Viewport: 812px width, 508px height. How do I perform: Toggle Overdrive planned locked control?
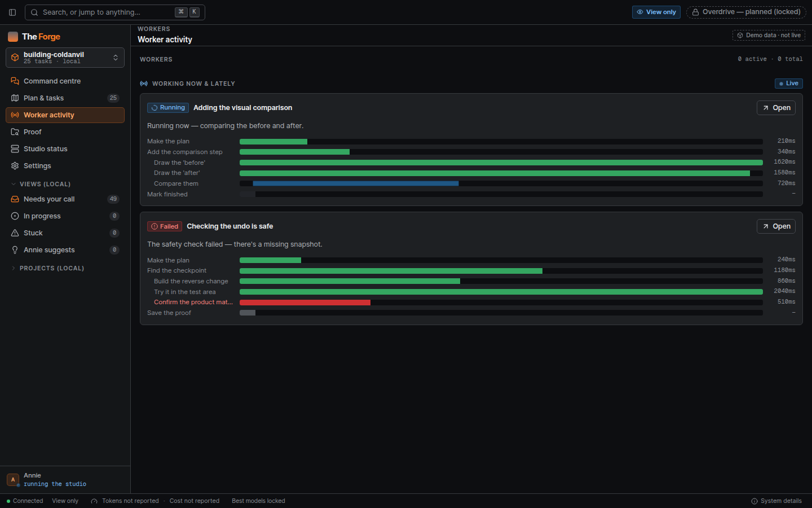pyautogui.click(x=746, y=12)
